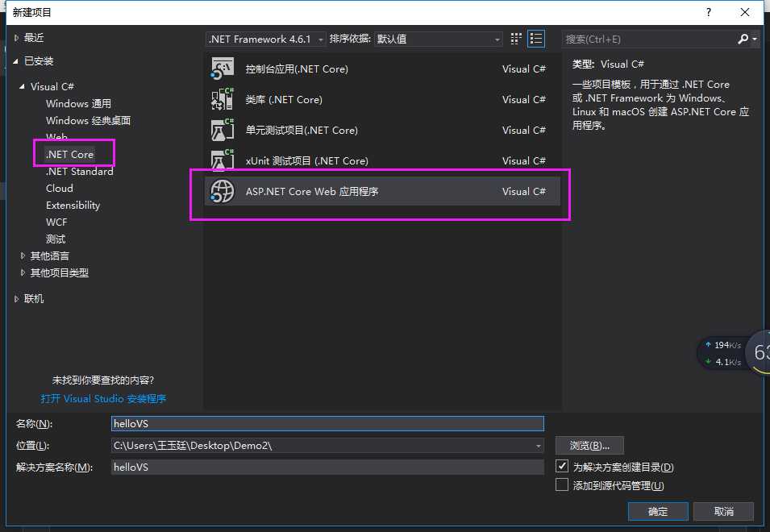The height and width of the screenshot is (532, 770).
Task: Click the 确定 button
Action: coord(658,511)
